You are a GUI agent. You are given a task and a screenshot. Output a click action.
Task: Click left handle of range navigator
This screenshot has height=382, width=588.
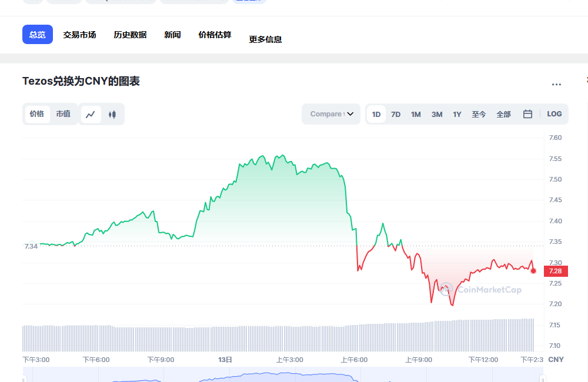(24, 378)
